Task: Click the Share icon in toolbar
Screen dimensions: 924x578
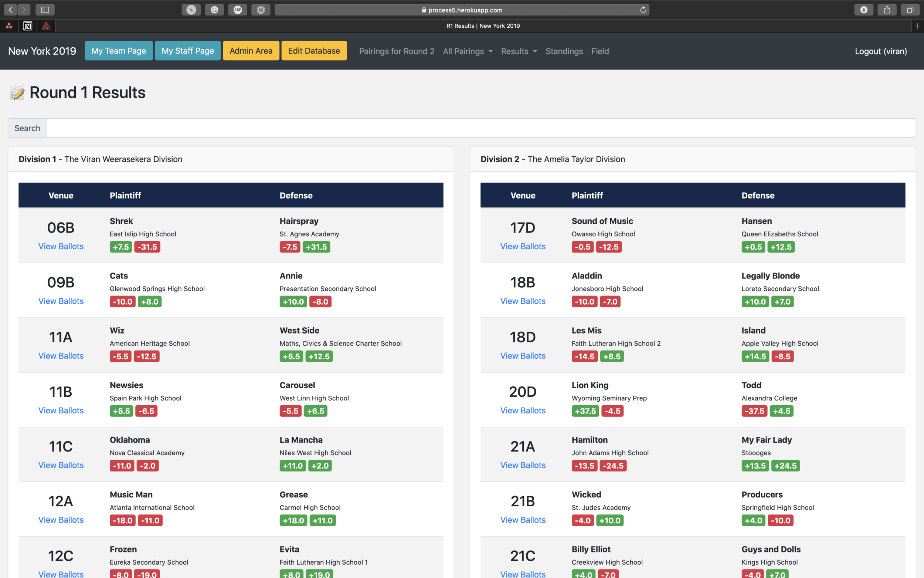Action: click(887, 10)
